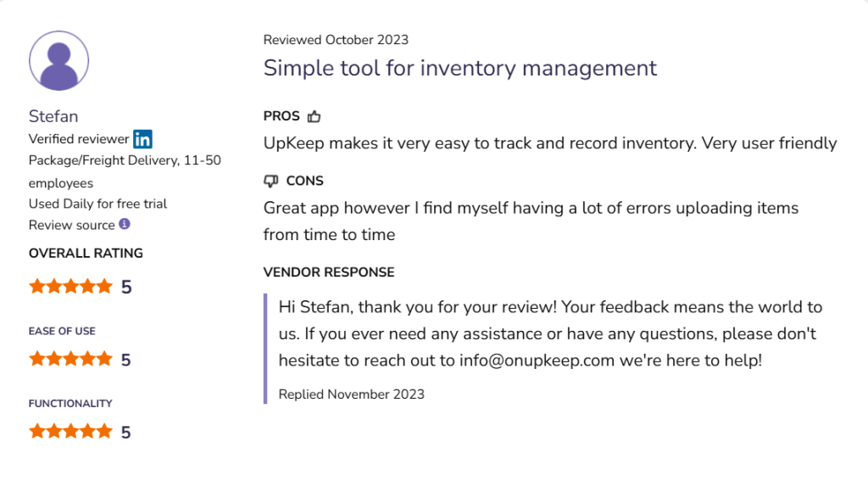This screenshot has width=868, height=481.
Task: Click the Replied November 2023 text
Action: [351, 394]
